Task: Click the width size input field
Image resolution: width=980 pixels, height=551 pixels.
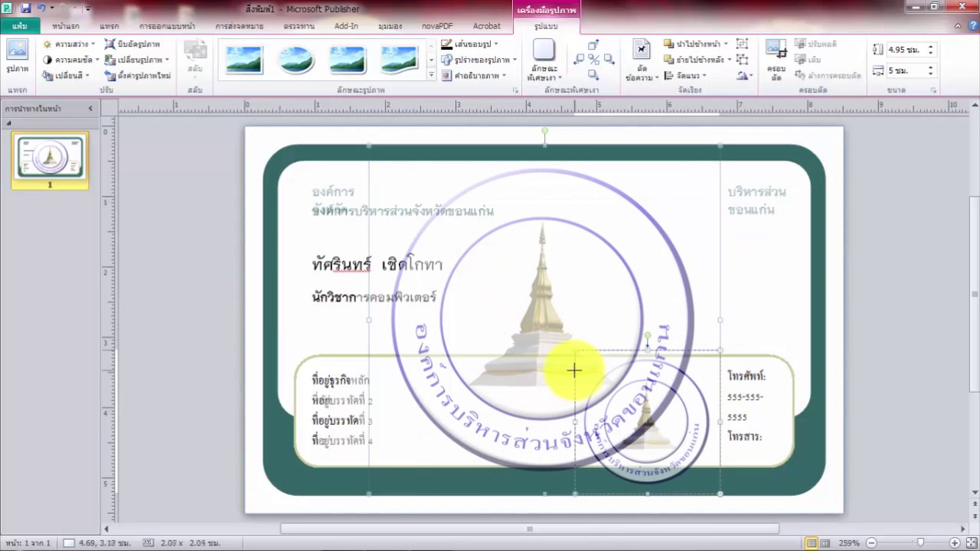Action: tap(906, 70)
